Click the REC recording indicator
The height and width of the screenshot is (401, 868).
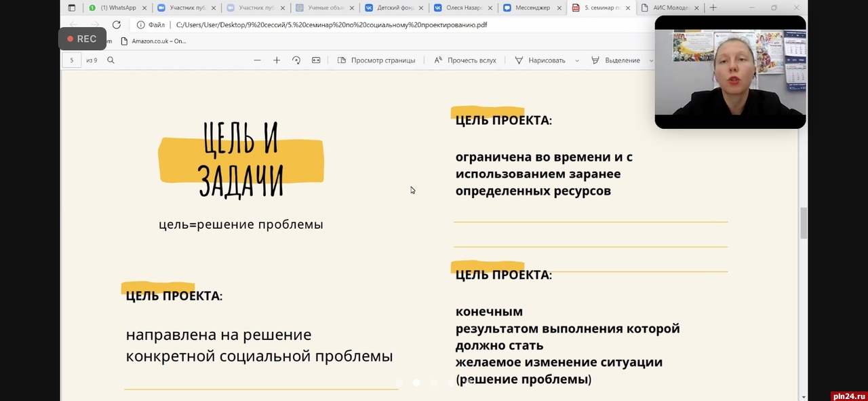82,39
